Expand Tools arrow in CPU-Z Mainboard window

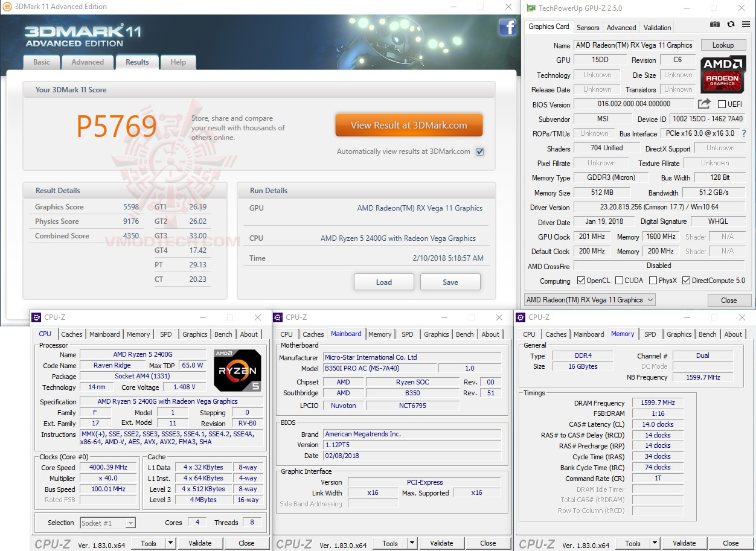pyautogui.click(x=412, y=543)
